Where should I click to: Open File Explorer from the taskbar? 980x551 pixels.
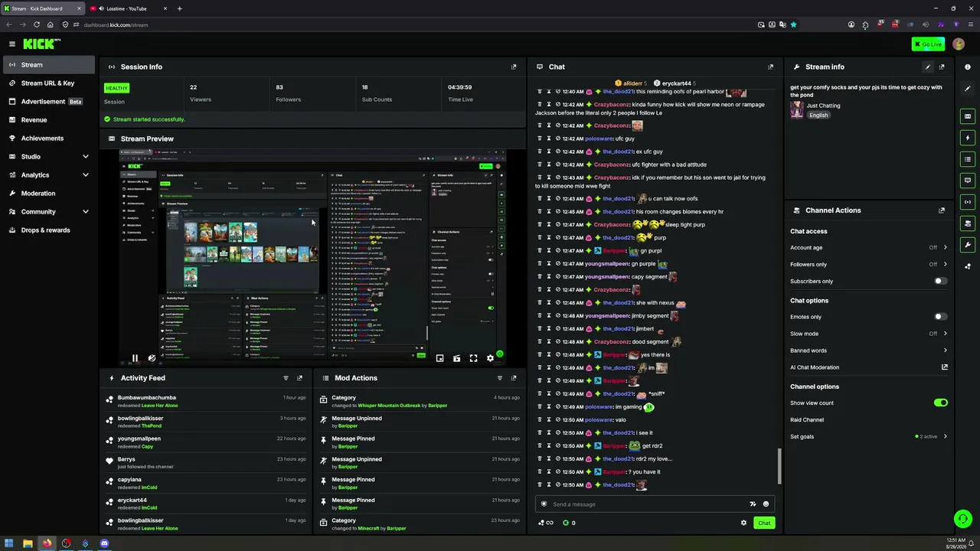28,543
